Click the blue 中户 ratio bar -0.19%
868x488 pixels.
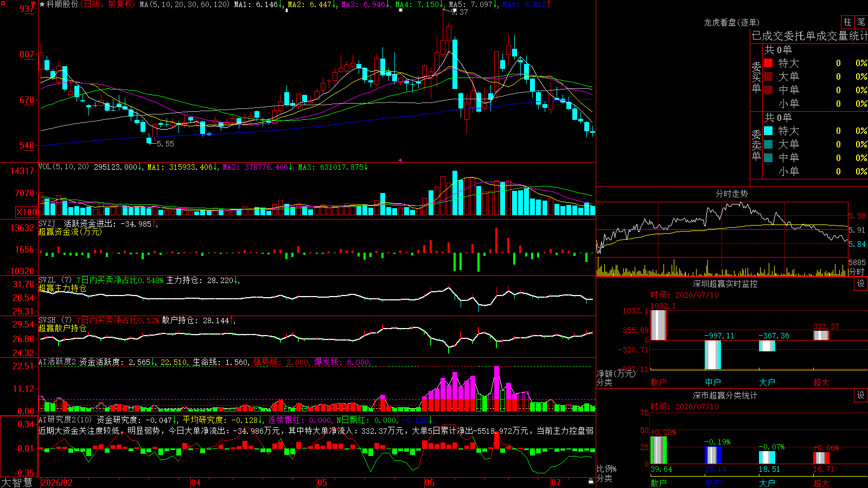tap(713, 455)
